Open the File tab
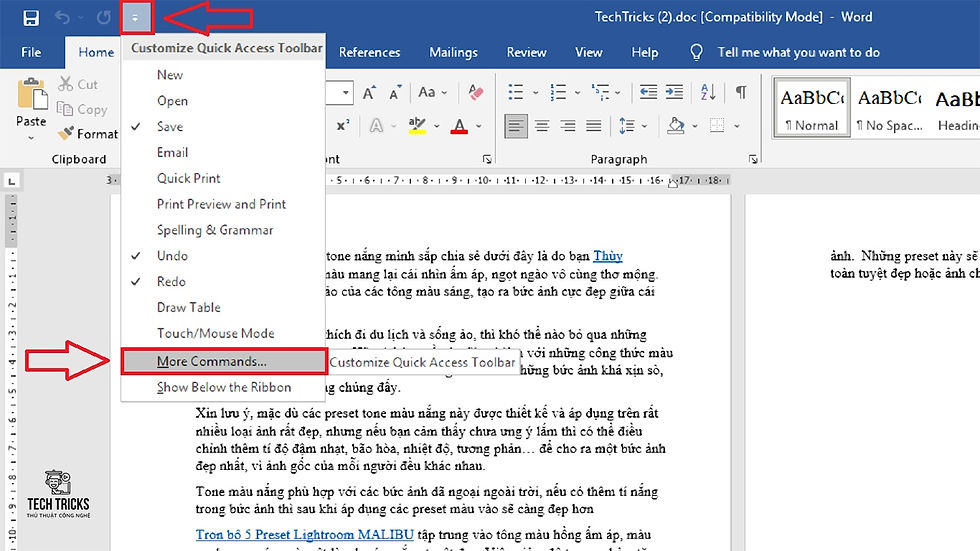Viewport: 980px width, 551px height. (31, 52)
